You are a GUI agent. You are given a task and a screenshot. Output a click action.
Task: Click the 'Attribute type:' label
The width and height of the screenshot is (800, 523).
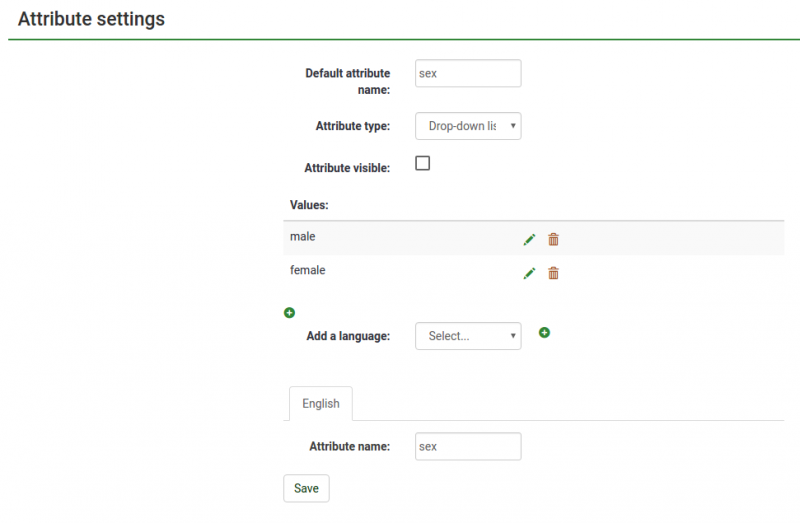tap(352, 126)
